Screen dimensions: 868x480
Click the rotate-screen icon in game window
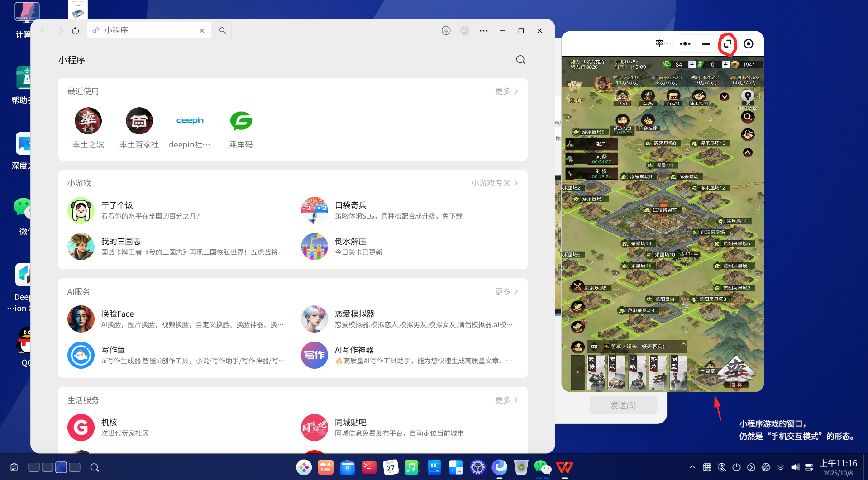[727, 44]
